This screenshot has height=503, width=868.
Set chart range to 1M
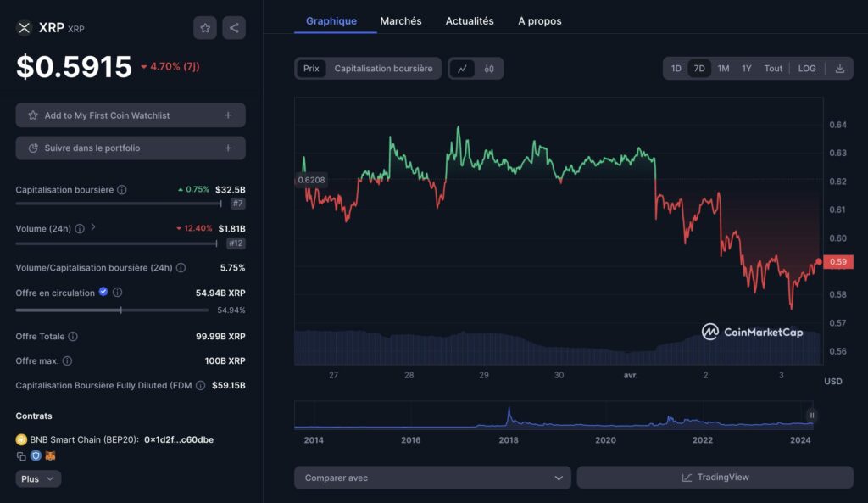click(x=723, y=69)
